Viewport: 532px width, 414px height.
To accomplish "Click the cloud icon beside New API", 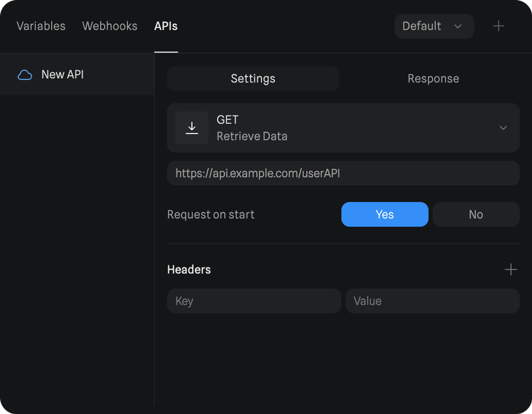I will coord(25,75).
